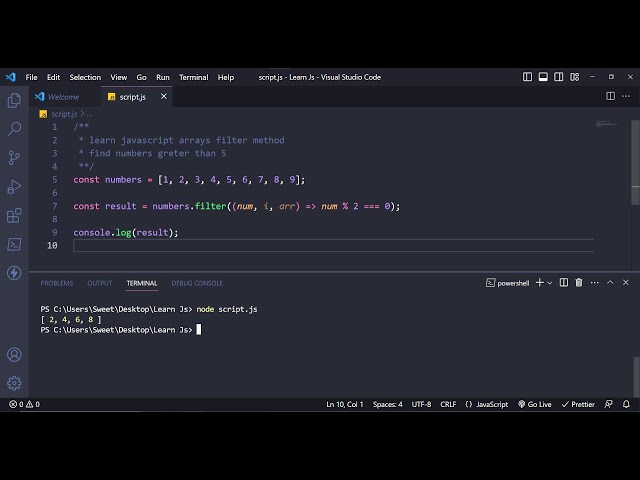Click line number 7 in gutter
This screenshot has width=640, height=480.
point(55,206)
